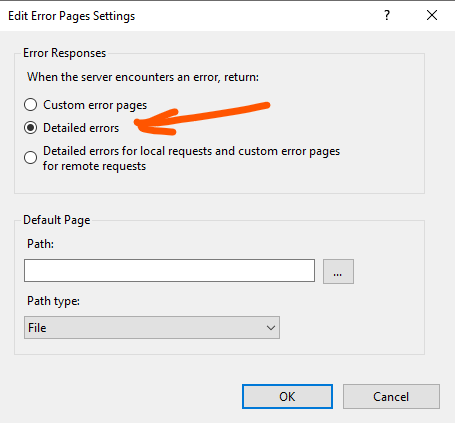Click the 'Default Page' group heading
Screen dimensions: 455x423
point(57,220)
